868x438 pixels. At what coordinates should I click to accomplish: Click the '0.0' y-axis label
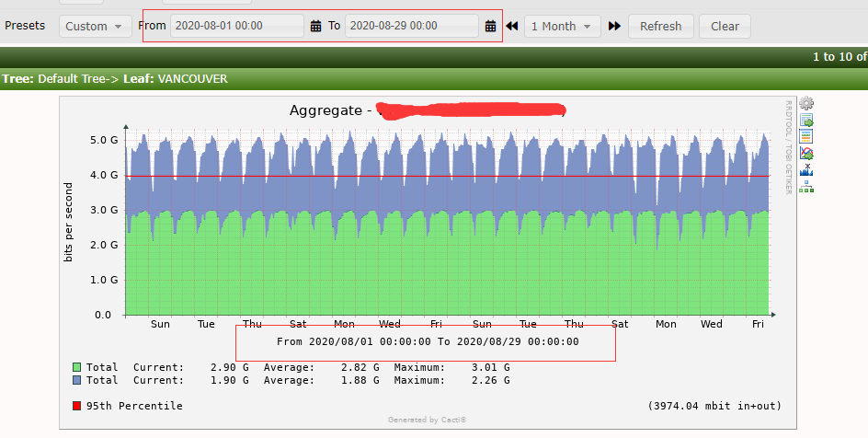[x=103, y=315]
